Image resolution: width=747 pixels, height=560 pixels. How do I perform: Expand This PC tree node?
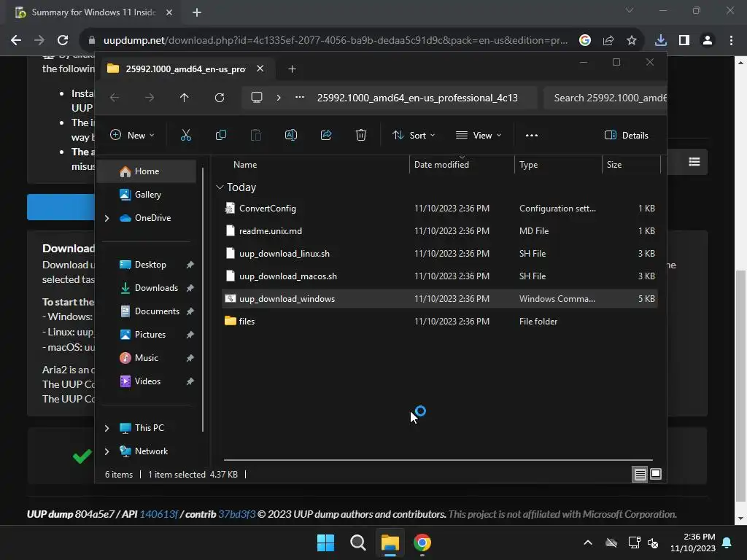(x=107, y=428)
